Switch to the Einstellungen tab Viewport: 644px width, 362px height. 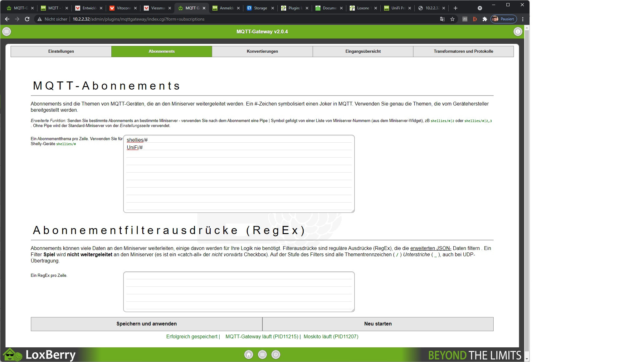click(61, 51)
